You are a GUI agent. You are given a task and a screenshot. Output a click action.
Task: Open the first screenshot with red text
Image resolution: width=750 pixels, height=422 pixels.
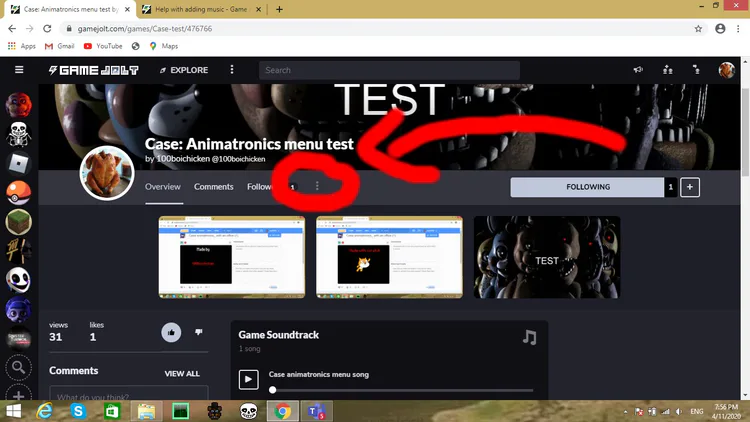click(x=232, y=257)
